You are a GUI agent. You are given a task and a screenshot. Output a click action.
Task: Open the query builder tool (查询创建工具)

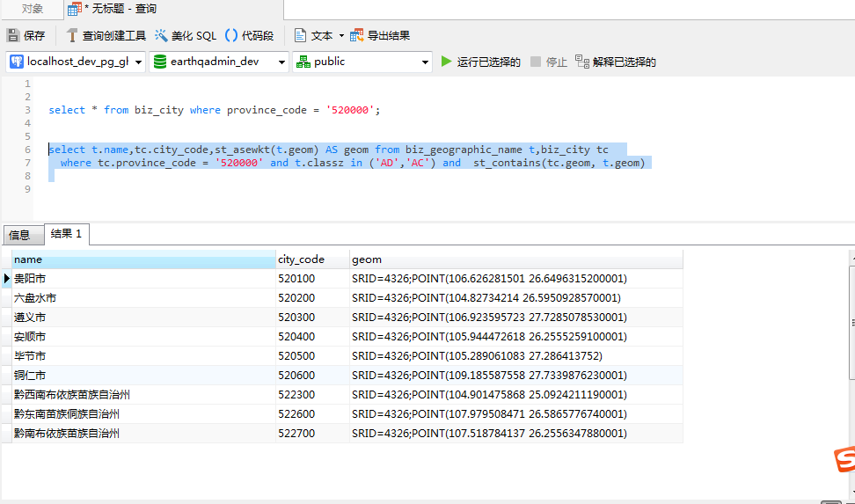point(106,36)
